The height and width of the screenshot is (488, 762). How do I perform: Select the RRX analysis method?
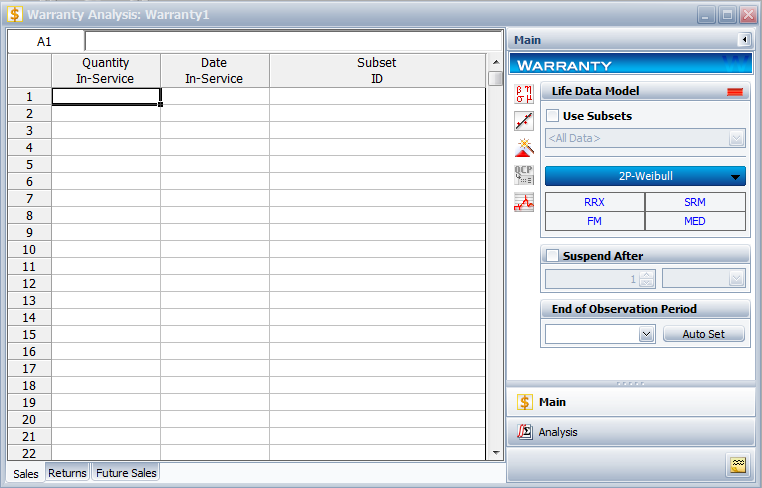(595, 202)
